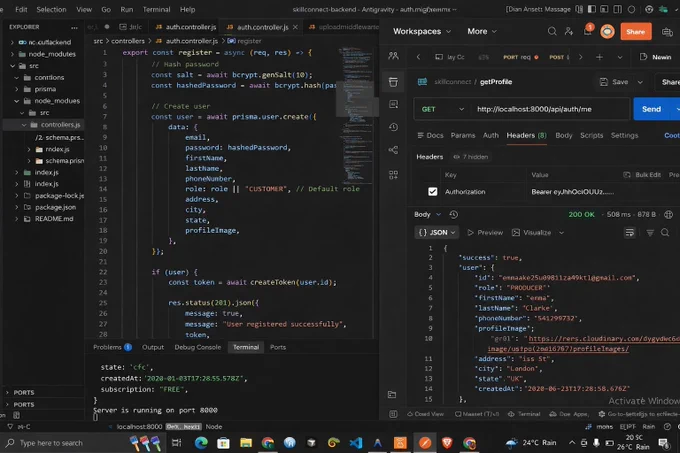Click the response filter icon
Screen dimensions: 680x453
click(x=650, y=233)
